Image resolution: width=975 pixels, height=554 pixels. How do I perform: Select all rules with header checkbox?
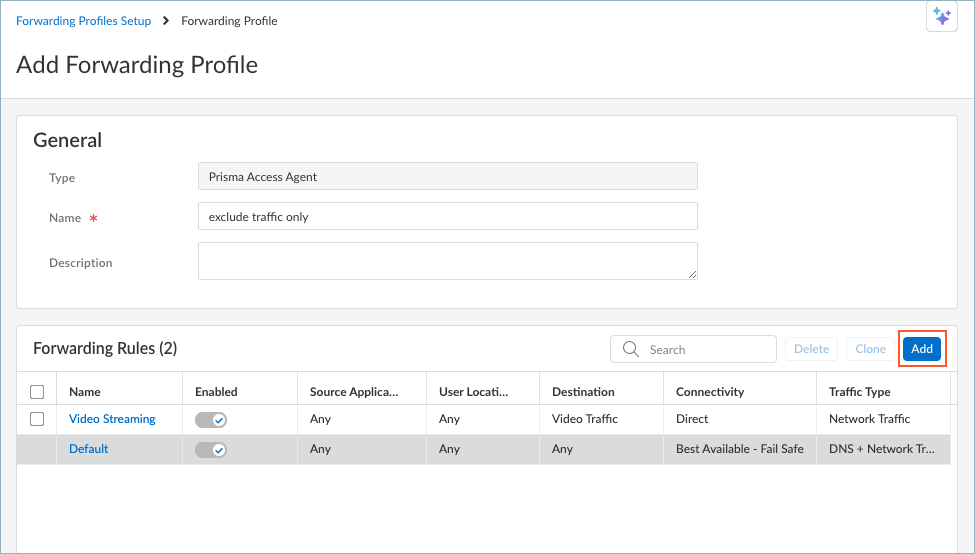37,391
